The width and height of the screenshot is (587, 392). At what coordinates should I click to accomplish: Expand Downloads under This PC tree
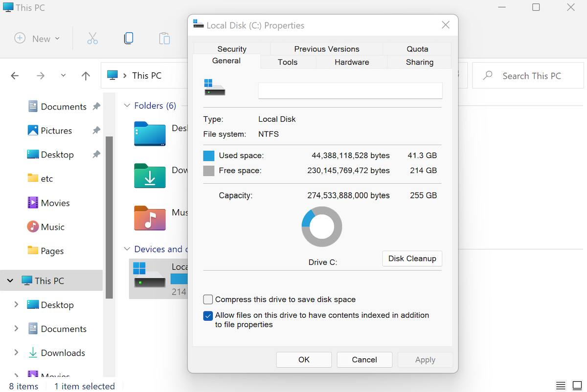pyautogui.click(x=16, y=352)
